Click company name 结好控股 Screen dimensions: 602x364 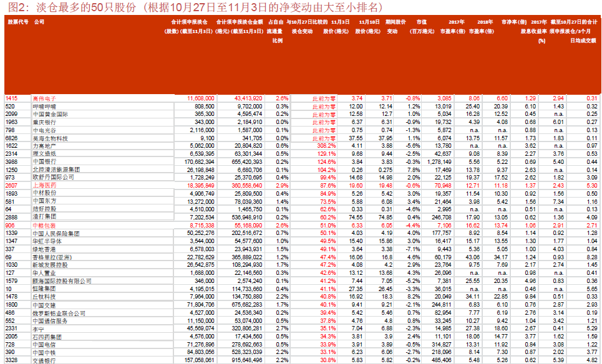(x=44, y=209)
